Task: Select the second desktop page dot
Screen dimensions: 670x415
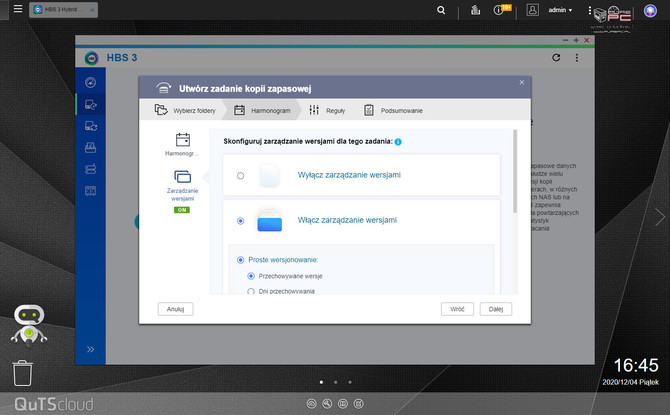Action: [x=336, y=382]
